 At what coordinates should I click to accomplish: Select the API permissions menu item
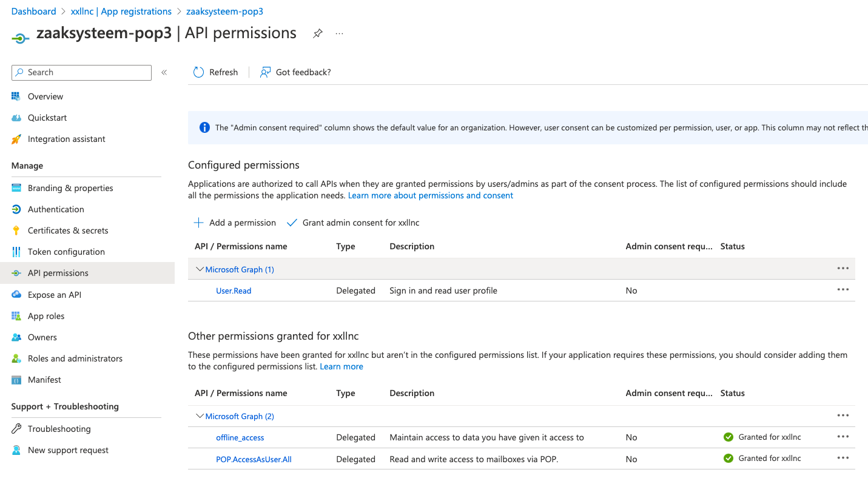pyautogui.click(x=87, y=273)
